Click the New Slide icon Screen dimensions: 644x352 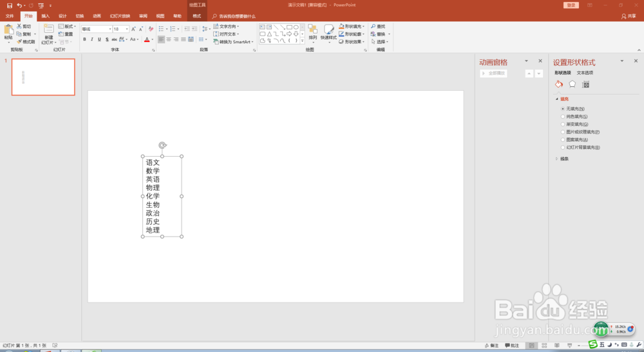coord(49,29)
